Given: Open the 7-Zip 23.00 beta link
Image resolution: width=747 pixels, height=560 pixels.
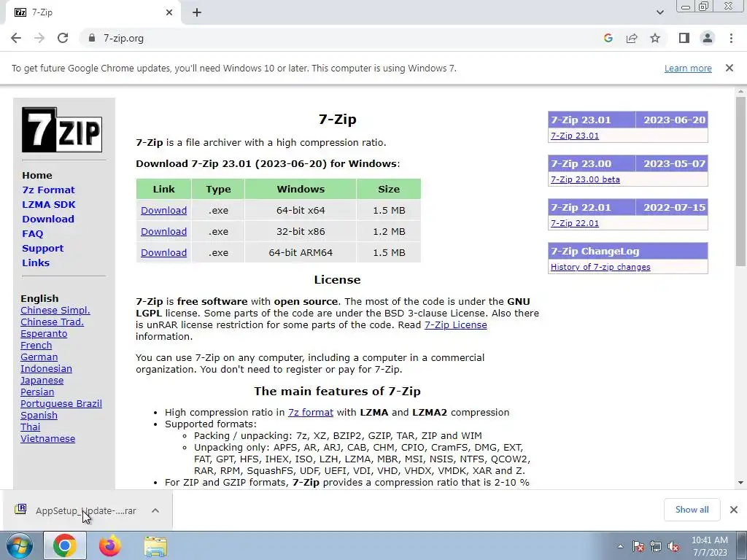Looking at the screenshot, I should click(x=585, y=179).
